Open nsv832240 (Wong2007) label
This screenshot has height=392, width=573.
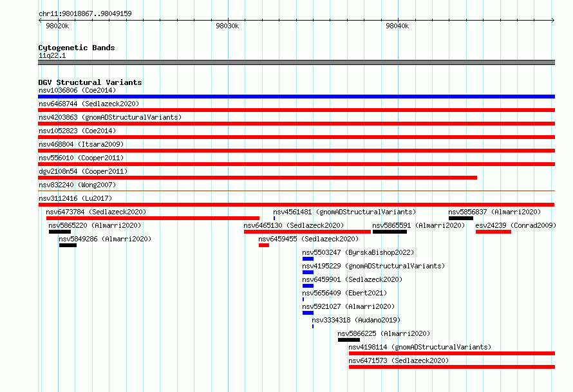coord(77,185)
